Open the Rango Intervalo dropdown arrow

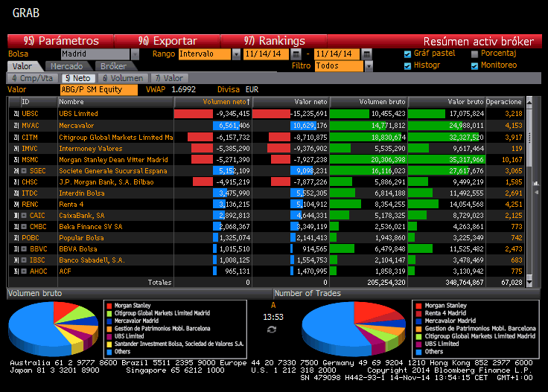236,54
